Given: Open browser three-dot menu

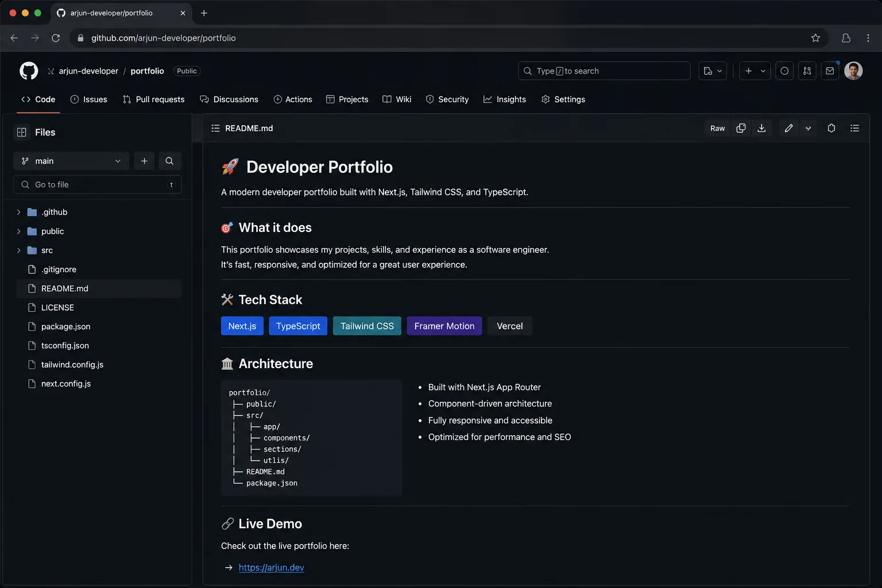Looking at the screenshot, I should coord(868,38).
